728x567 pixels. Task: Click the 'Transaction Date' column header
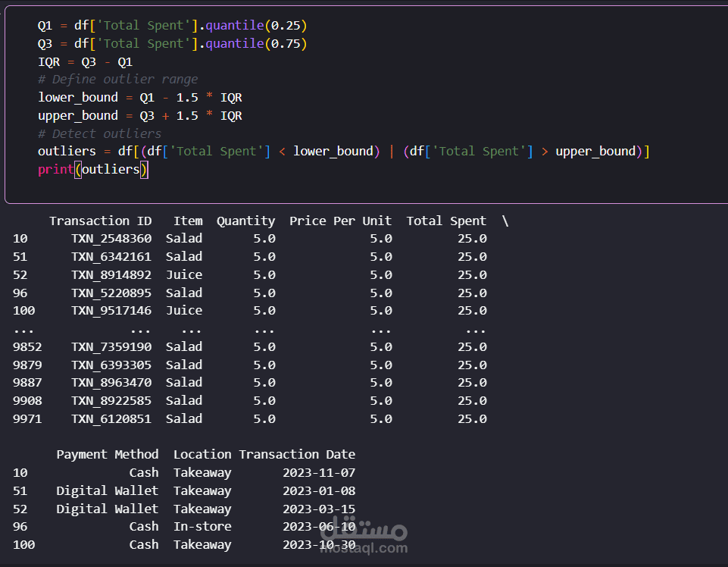297,454
